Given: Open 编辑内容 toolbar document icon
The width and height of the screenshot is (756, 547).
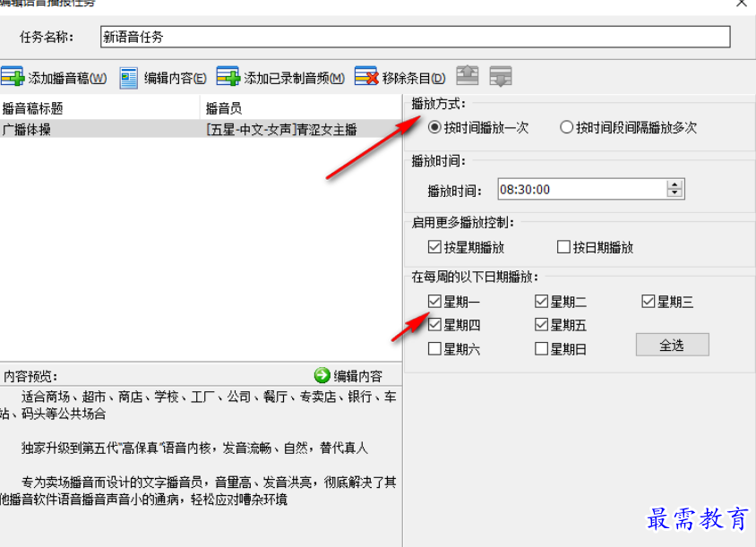Looking at the screenshot, I should pyautogui.click(x=129, y=78).
